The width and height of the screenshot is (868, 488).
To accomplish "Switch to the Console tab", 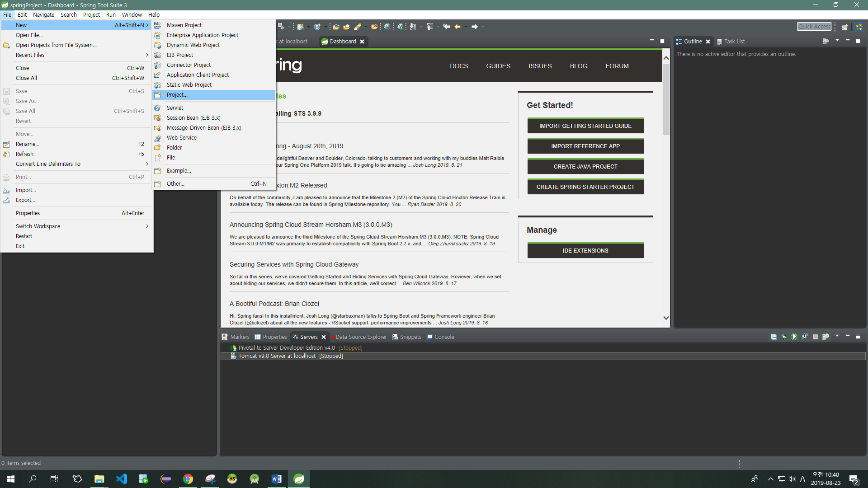I will pos(443,337).
